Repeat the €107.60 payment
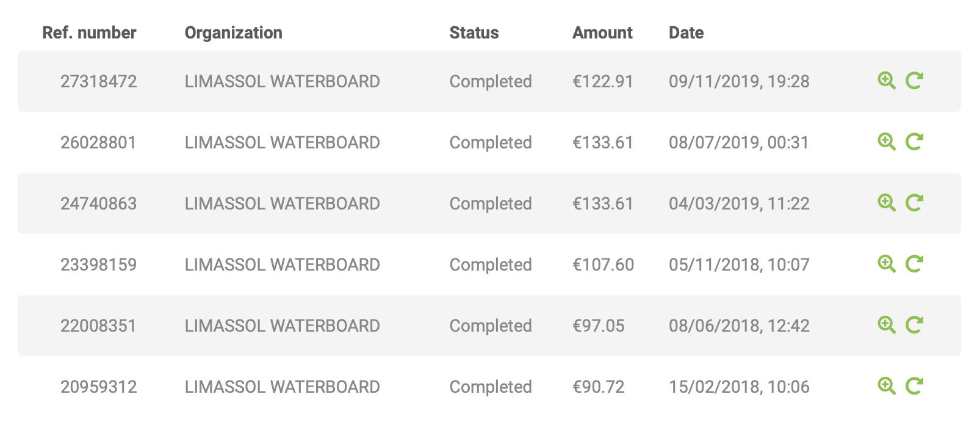980x430 pixels. pyautogui.click(x=914, y=264)
